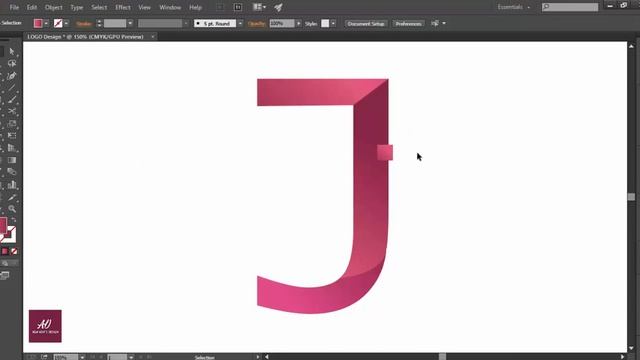
Task: Open the File menu
Action: (14, 7)
